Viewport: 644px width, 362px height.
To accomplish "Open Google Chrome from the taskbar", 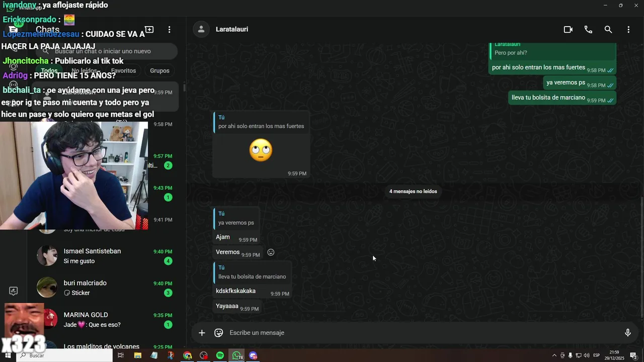I will 187,355.
